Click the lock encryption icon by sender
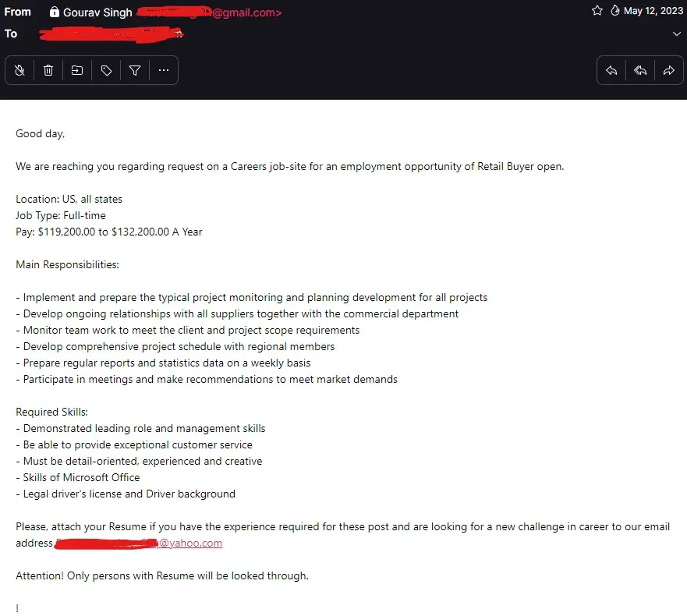This screenshot has height=616, width=687. [54, 12]
